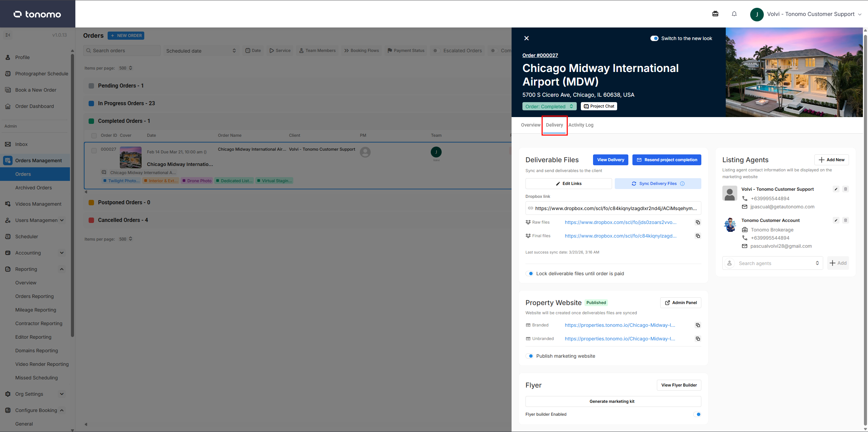
Task: Expand the Accounting menu
Action: point(62,253)
